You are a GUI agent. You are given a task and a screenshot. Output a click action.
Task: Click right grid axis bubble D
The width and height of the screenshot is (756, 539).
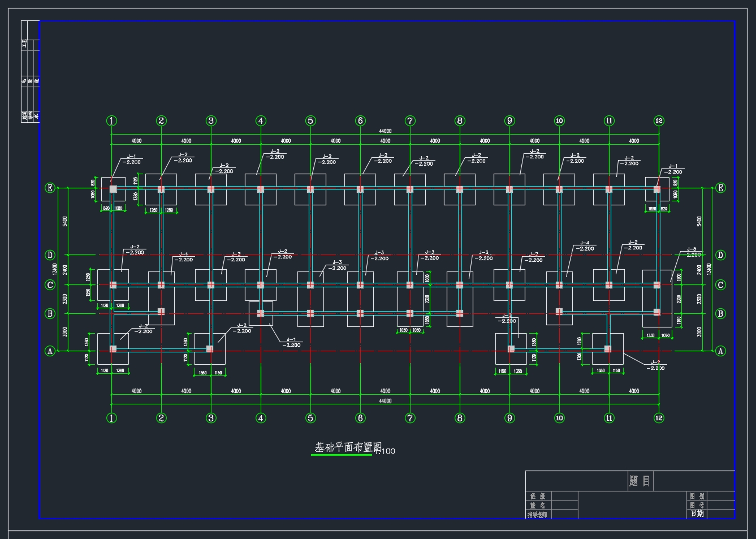pyautogui.click(x=720, y=255)
